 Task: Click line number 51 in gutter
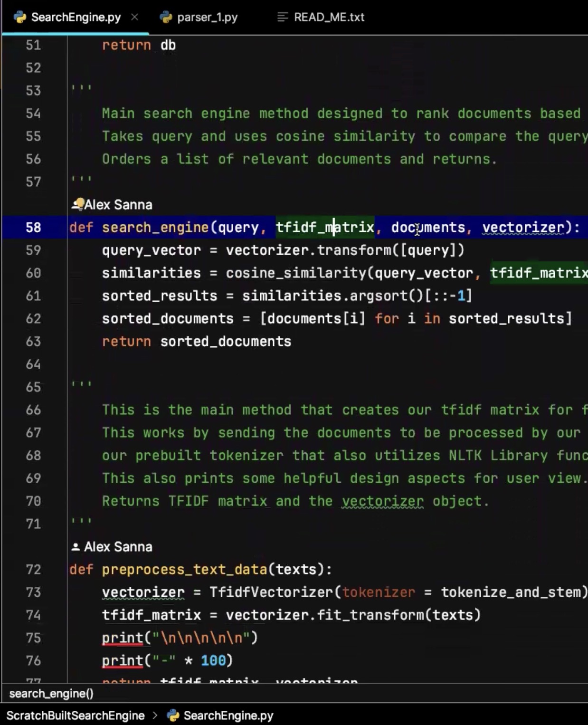coord(33,45)
